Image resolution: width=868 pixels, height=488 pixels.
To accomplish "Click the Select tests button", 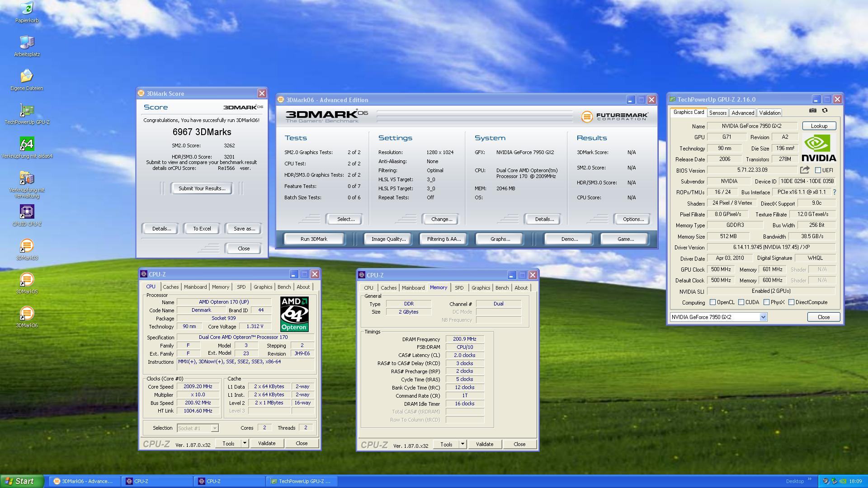I will click(345, 219).
